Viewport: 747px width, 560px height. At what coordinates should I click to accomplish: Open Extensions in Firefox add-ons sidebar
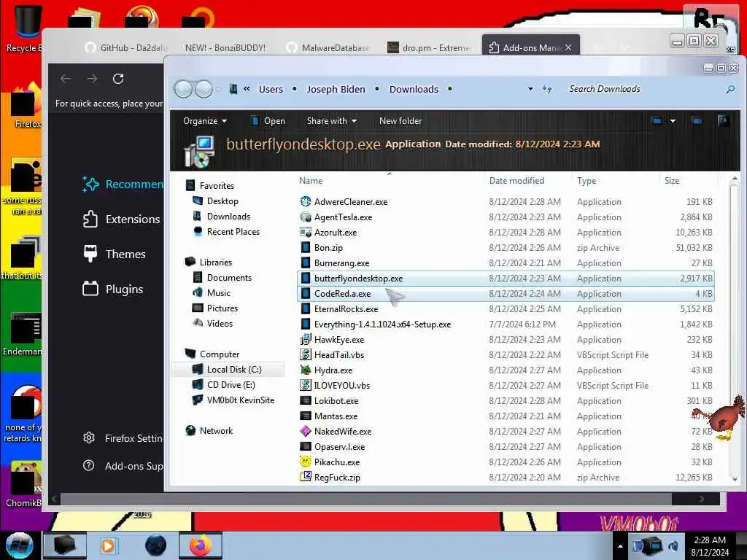122,219
